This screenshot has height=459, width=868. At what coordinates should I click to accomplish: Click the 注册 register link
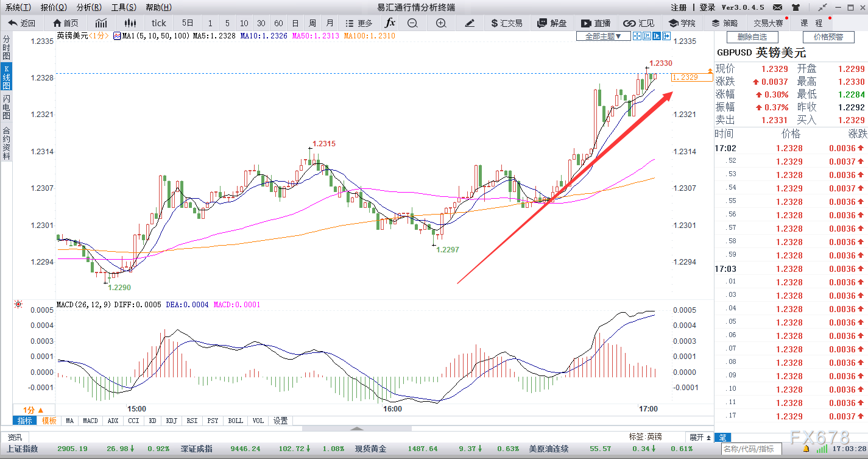[679, 7]
